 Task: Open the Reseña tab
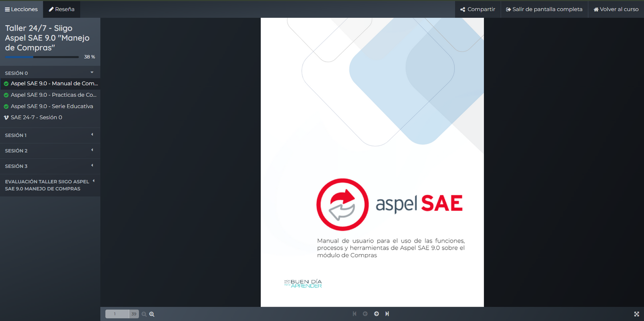click(62, 9)
